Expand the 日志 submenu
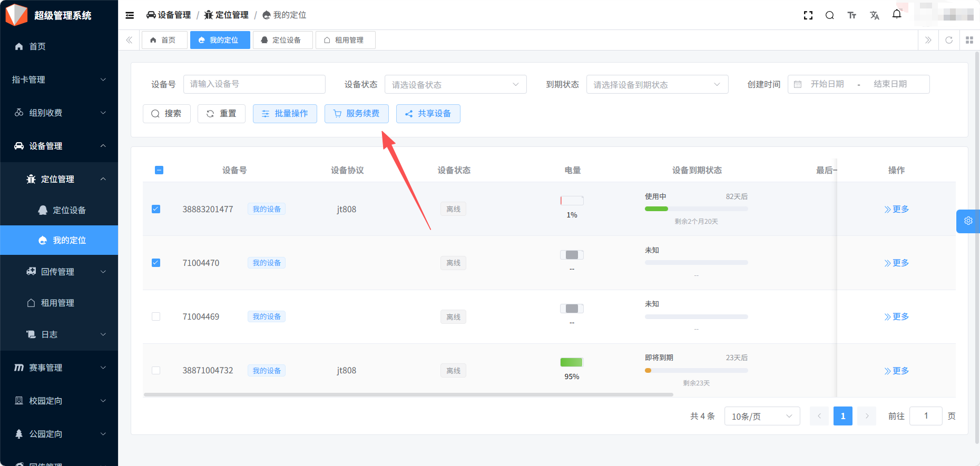 tap(59, 334)
